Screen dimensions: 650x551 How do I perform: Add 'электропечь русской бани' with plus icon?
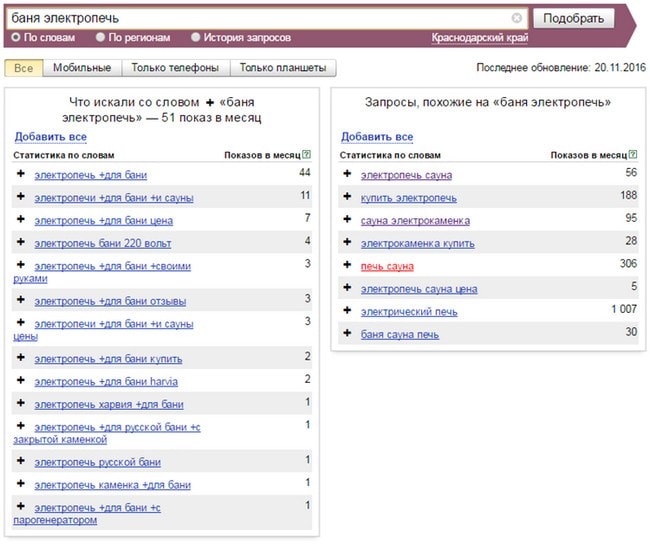pos(21,461)
